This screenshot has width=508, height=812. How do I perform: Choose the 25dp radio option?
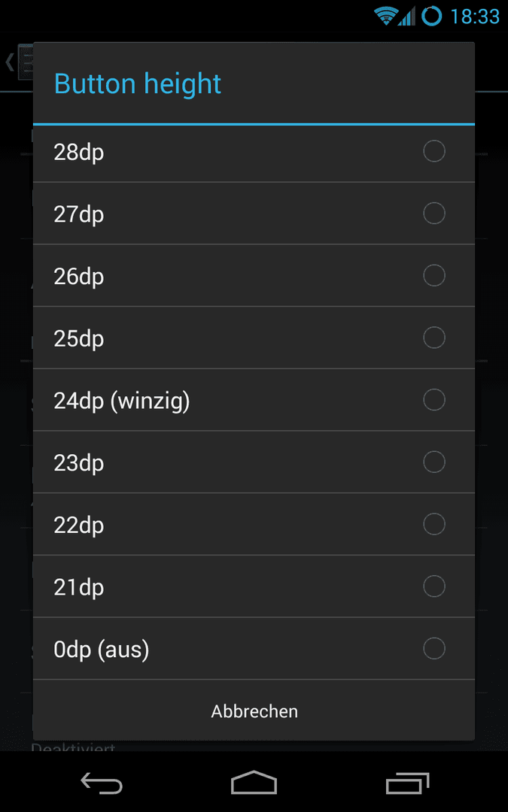[x=434, y=338]
